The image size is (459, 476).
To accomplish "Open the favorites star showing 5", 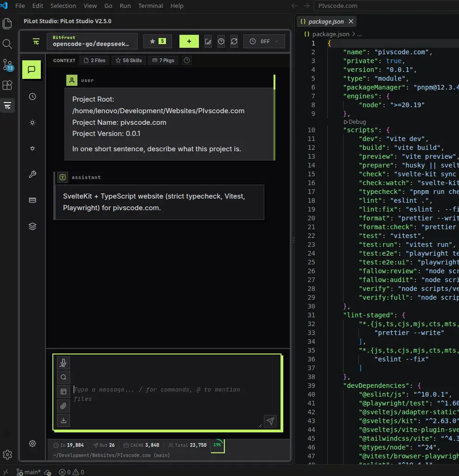I will (158, 41).
